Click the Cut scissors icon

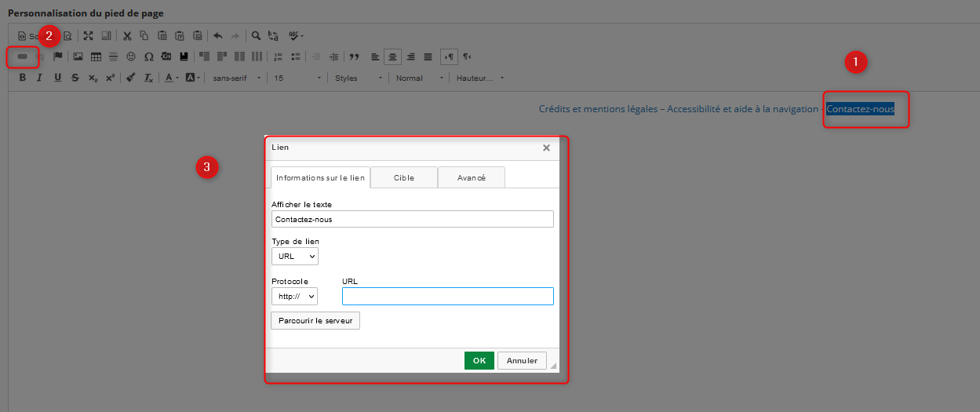(x=126, y=35)
